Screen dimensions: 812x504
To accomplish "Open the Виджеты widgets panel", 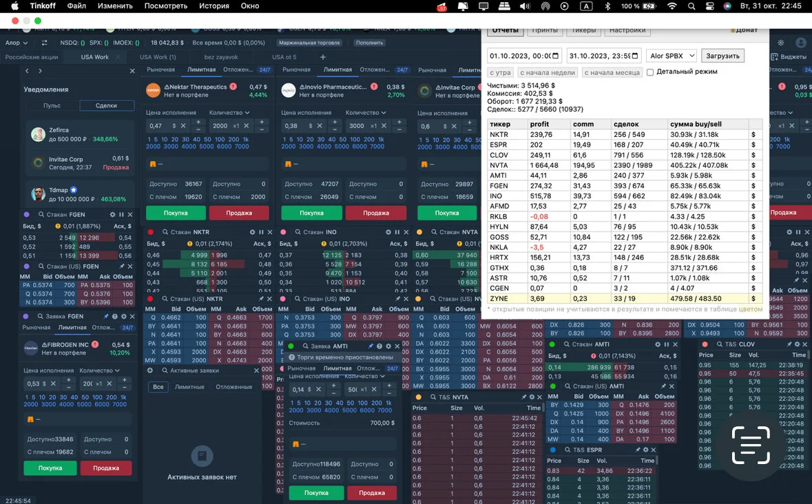I will 789,57.
